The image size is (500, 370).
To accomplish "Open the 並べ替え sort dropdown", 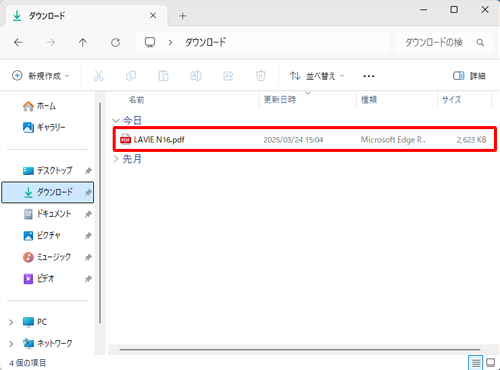I will point(317,76).
